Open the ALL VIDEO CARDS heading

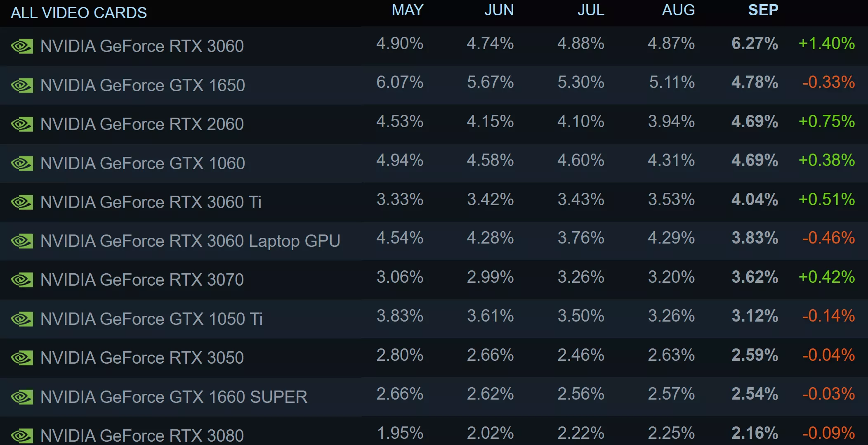click(x=79, y=13)
